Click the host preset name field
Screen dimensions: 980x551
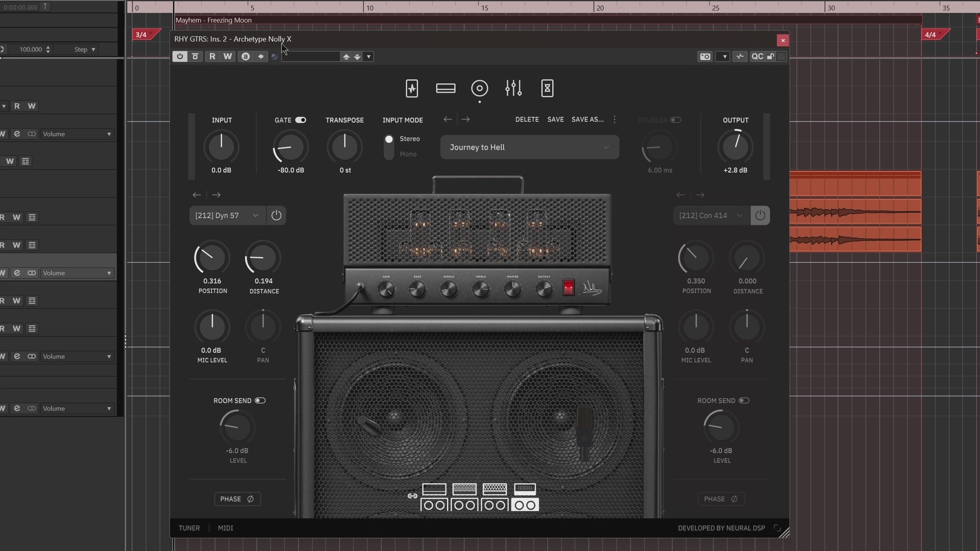click(x=311, y=56)
